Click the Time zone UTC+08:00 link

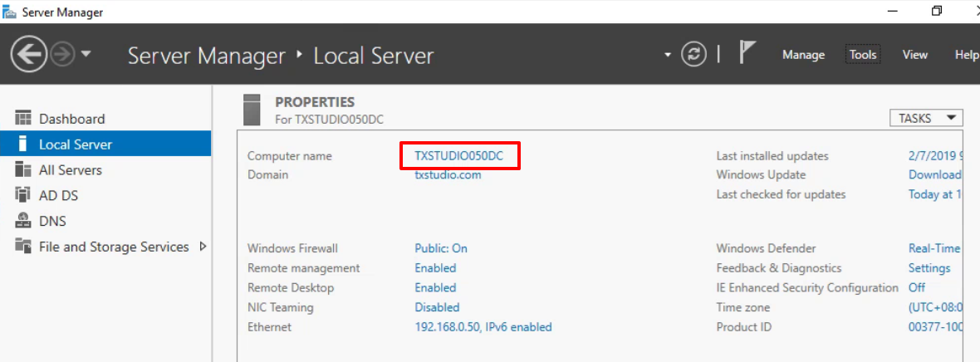(x=935, y=307)
